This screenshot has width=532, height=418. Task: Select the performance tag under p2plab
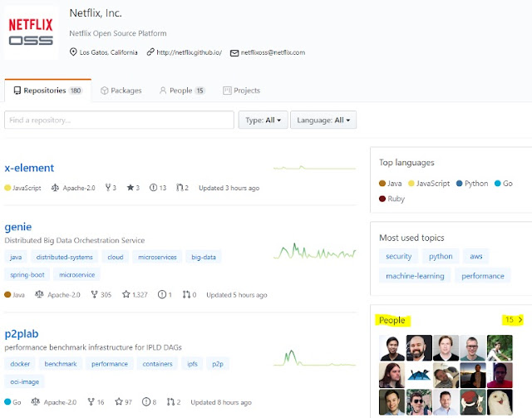pos(110,364)
